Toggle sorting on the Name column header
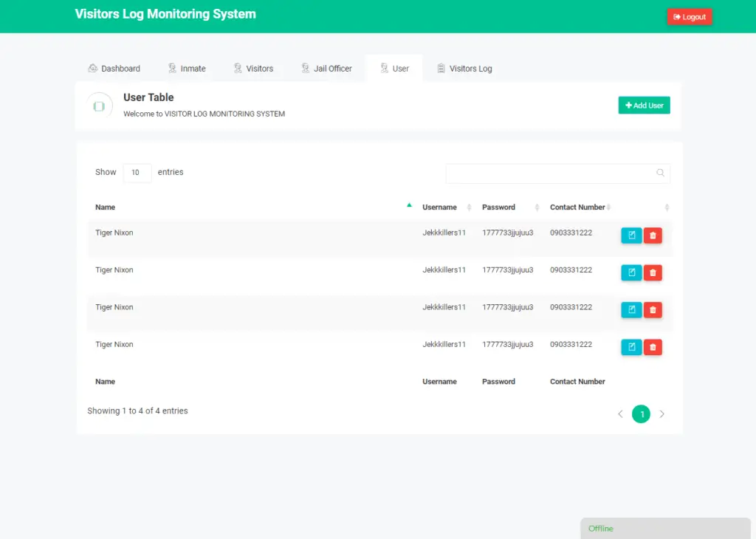 click(106, 207)
